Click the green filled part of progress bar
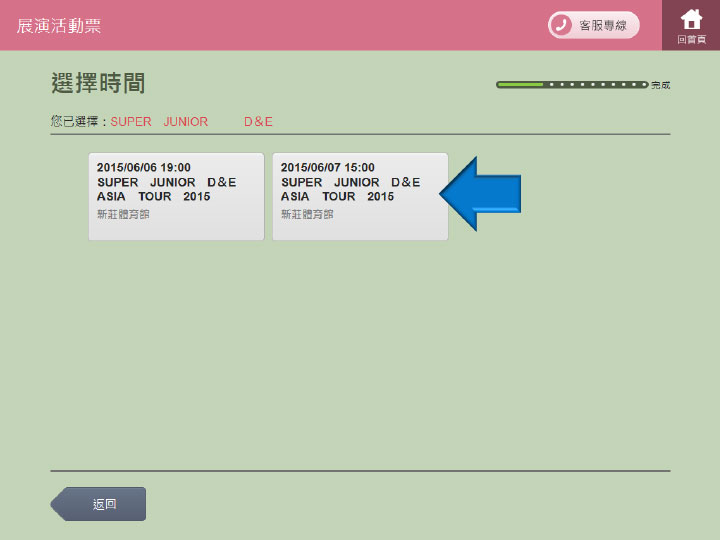 coord(520,85)
